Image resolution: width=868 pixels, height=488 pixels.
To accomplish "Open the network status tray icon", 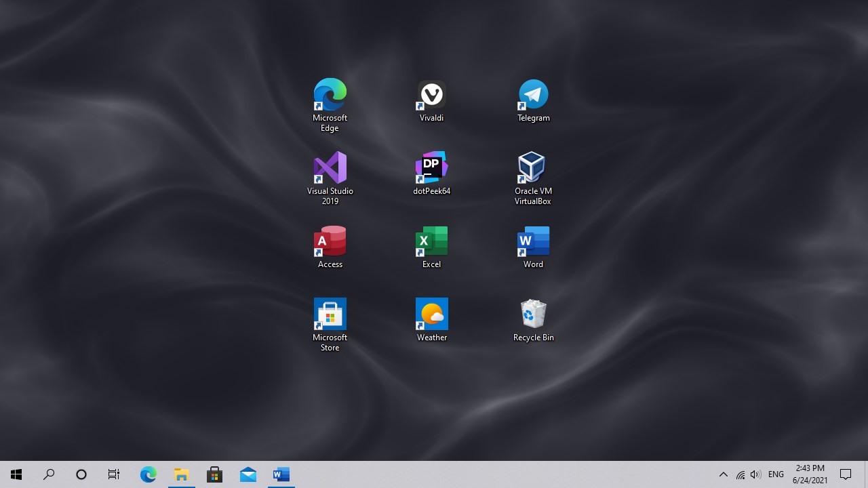I will [x=740, y=474].
